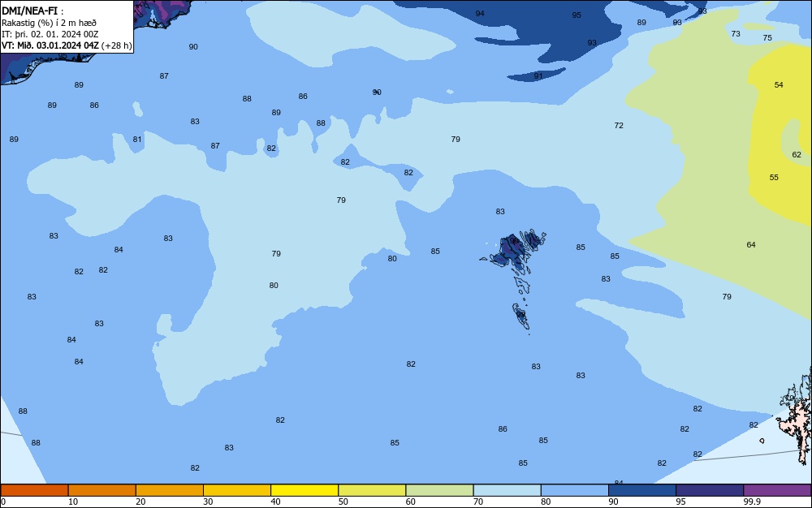The image size is (812, 508).
Task: Click the 54 humidity value
Action: (779, 85)
